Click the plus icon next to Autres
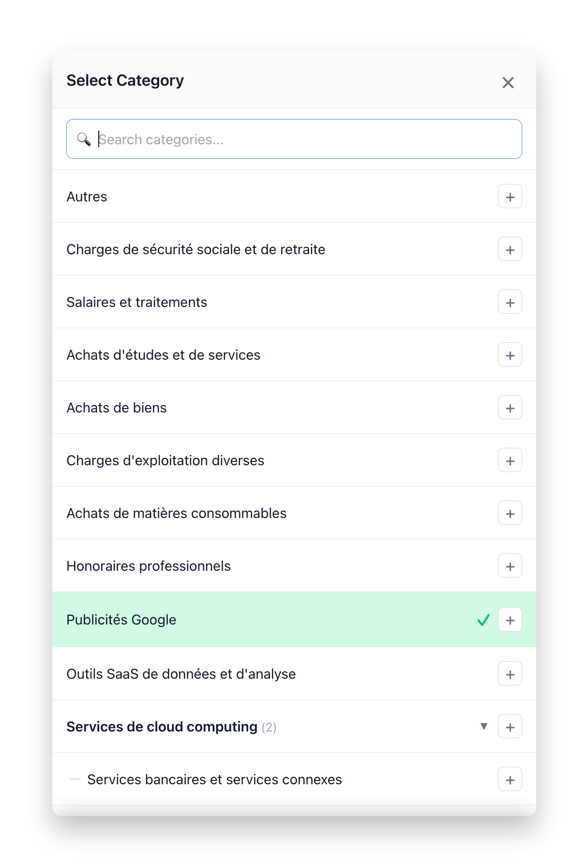The height and width of the screenshot is (868, 588). [x=510, y=196]
